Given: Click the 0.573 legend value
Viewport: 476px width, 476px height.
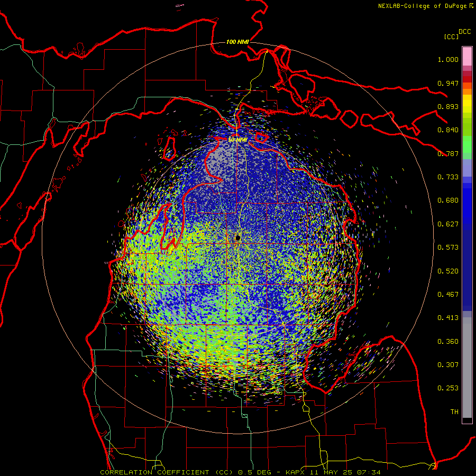Looking at the screenshot, I should coord(448,248).
